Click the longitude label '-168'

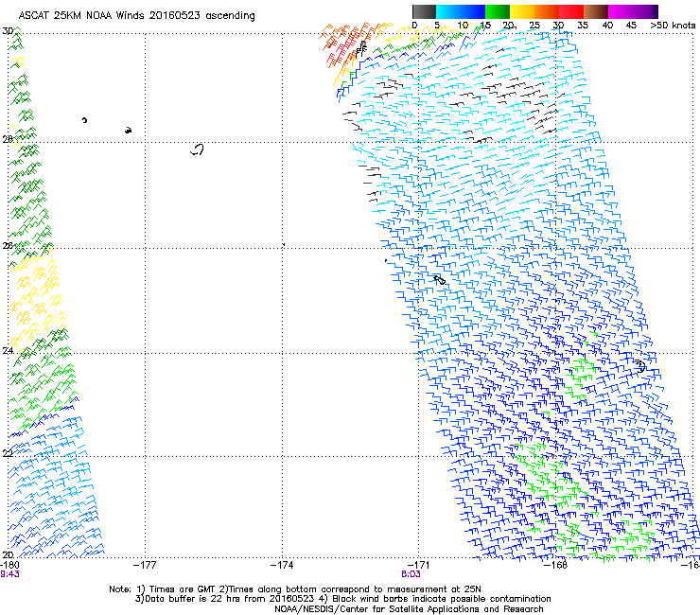coord(556,565)
